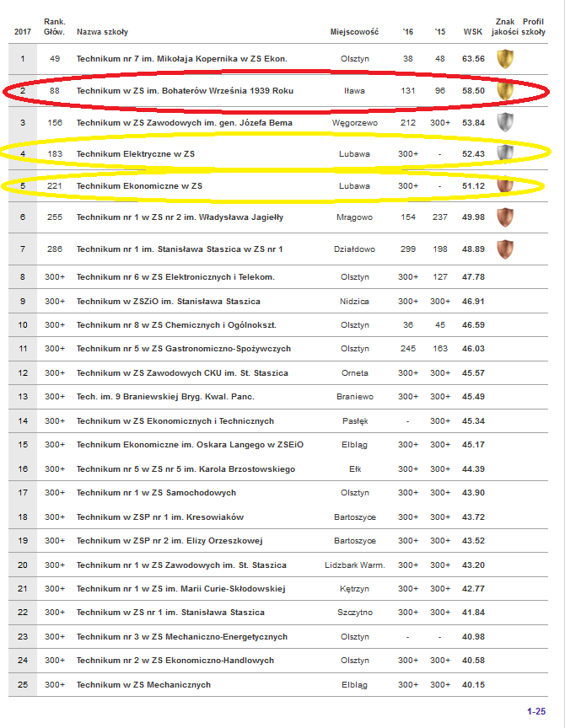
Task: Select the '16 column header
Action: 408,31
